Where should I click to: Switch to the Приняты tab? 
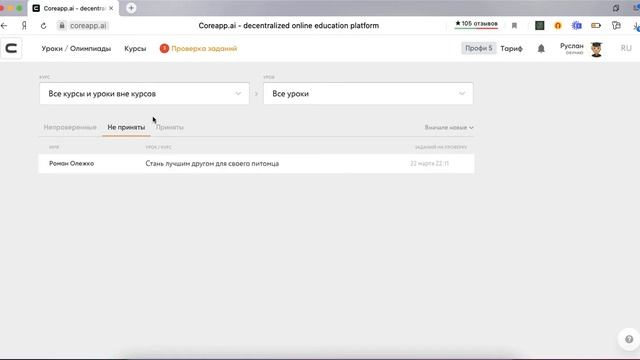coord(170,127)
